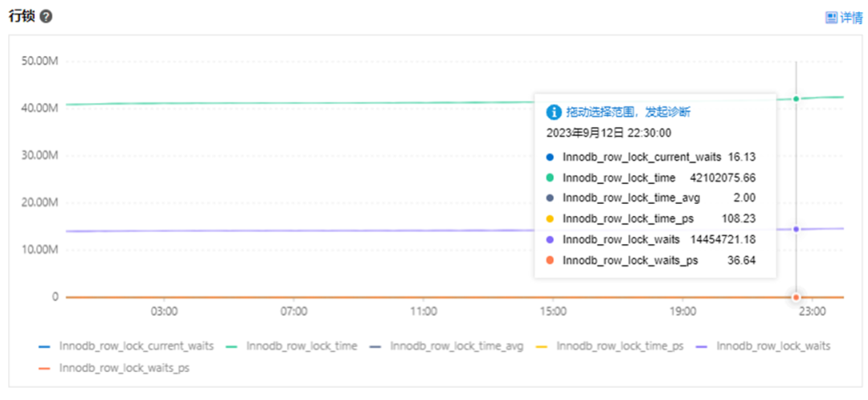The image size is (868, 400).
Task: Click Innodb_row_lock_current_waits row in the tooltip
Action: click(651, 157)
